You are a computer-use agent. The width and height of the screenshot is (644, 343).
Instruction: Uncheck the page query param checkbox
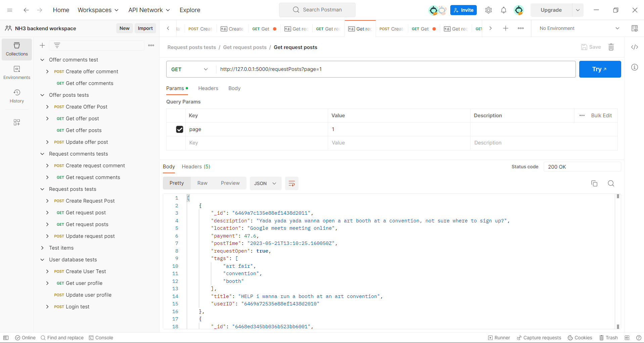(180, 129)
